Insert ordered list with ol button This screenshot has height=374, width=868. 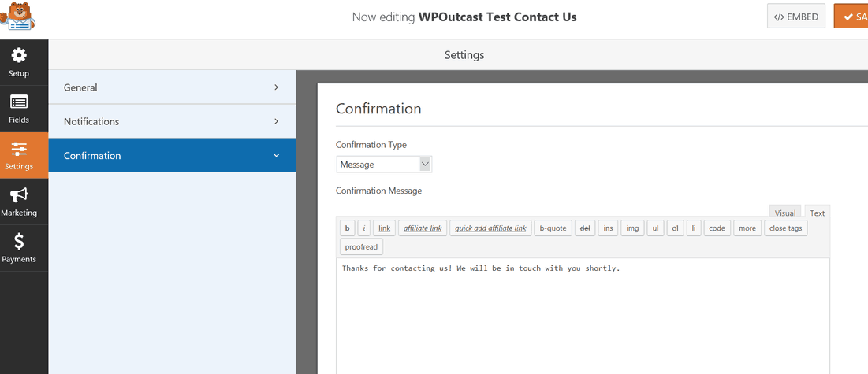pyautogui.click(x=675, y=228)
